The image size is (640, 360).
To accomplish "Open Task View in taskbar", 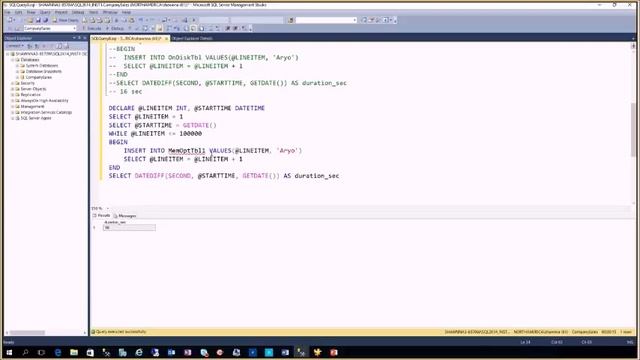I will click(41, 352).
